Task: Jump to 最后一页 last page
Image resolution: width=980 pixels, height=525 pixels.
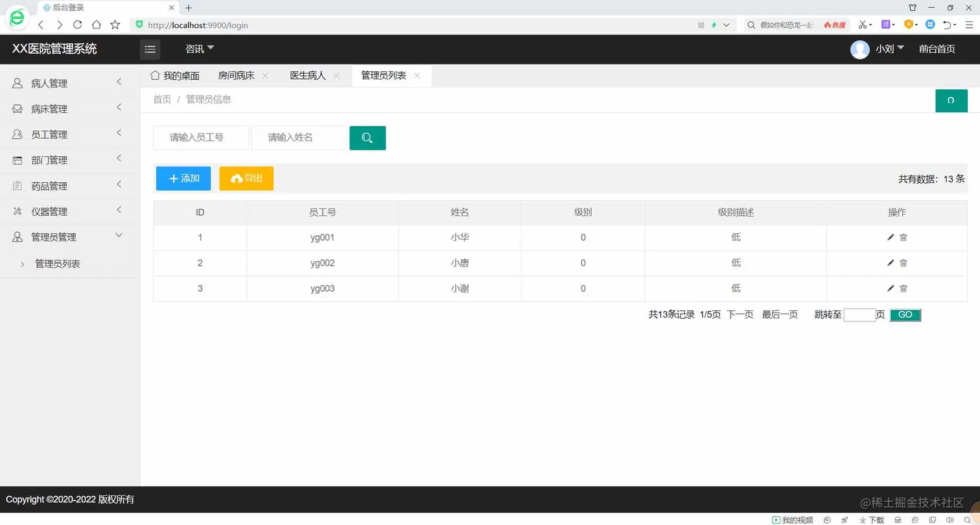Action: [x=780, y=315]
